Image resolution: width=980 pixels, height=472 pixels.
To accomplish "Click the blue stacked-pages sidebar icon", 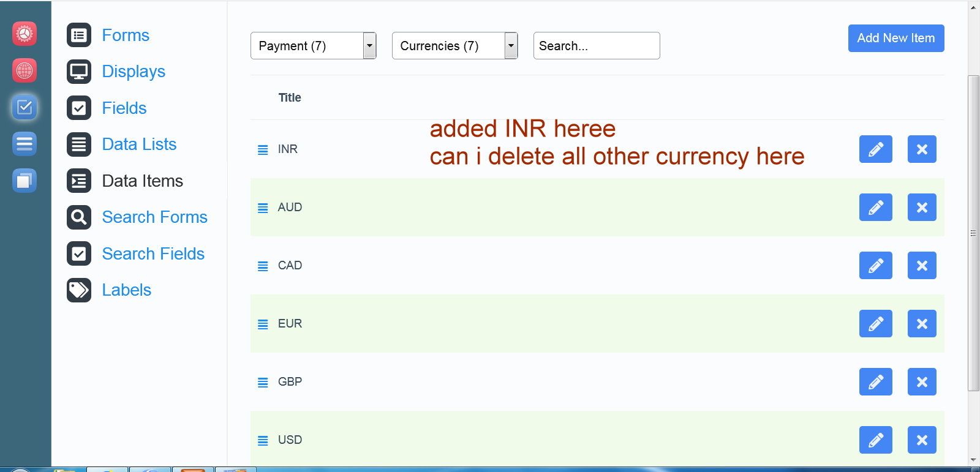I will point(24,181).
